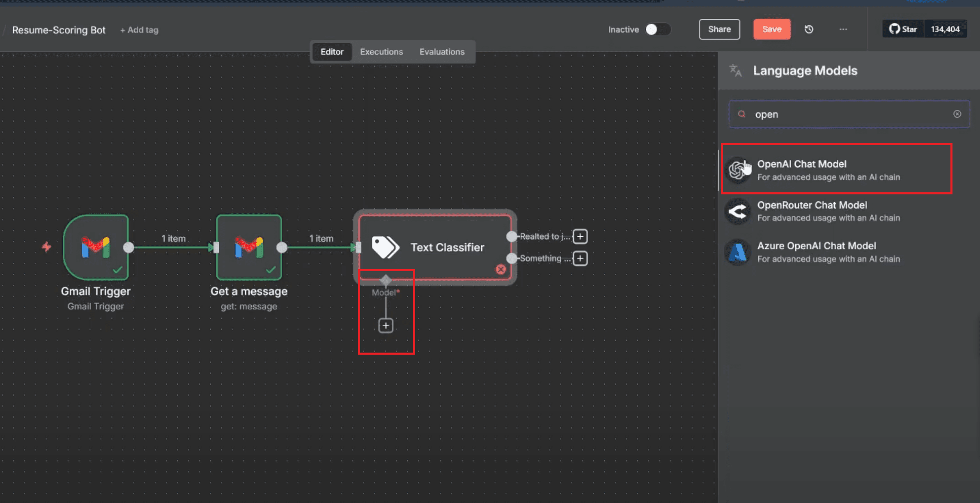980x503 pixels.
Task: Click the red lightning trigger icon
Action: (46, 247)
